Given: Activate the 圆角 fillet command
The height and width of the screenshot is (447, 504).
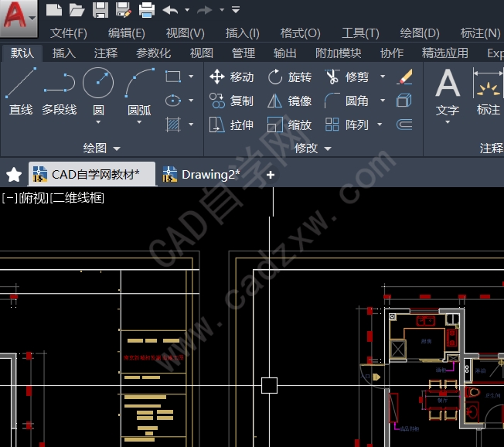Looking at the screenshot, I should (347, 101).
